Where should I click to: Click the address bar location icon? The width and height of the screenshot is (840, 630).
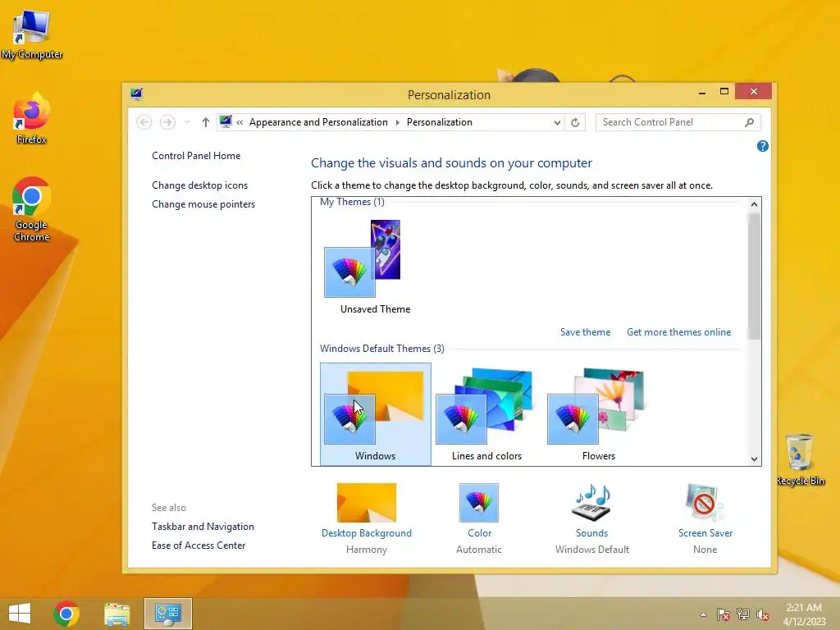pyautogui.click(x=226, y=122)
